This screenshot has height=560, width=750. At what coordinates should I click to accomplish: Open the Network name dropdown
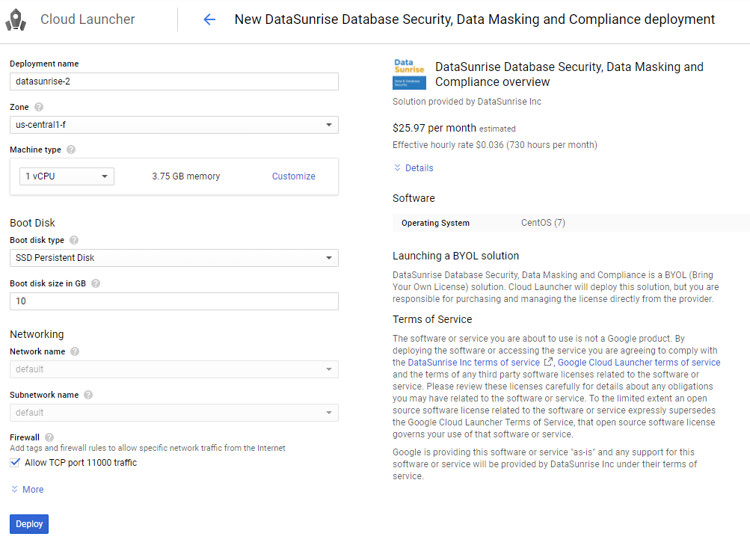pos(174,369)
